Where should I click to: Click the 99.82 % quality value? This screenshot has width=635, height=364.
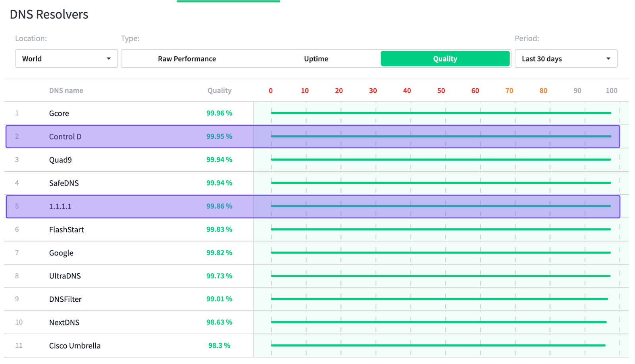219,253
